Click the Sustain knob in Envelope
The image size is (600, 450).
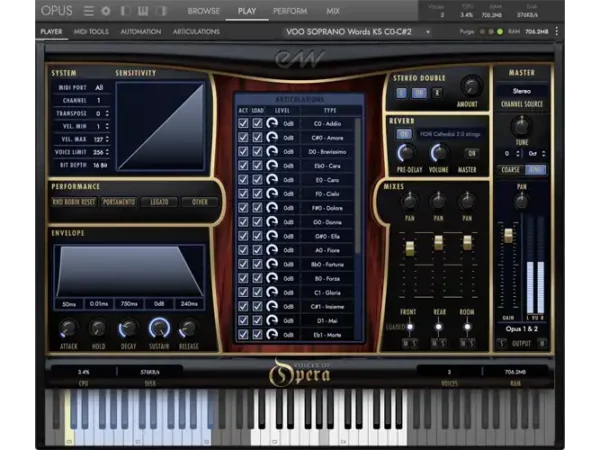tap(159, 328)
